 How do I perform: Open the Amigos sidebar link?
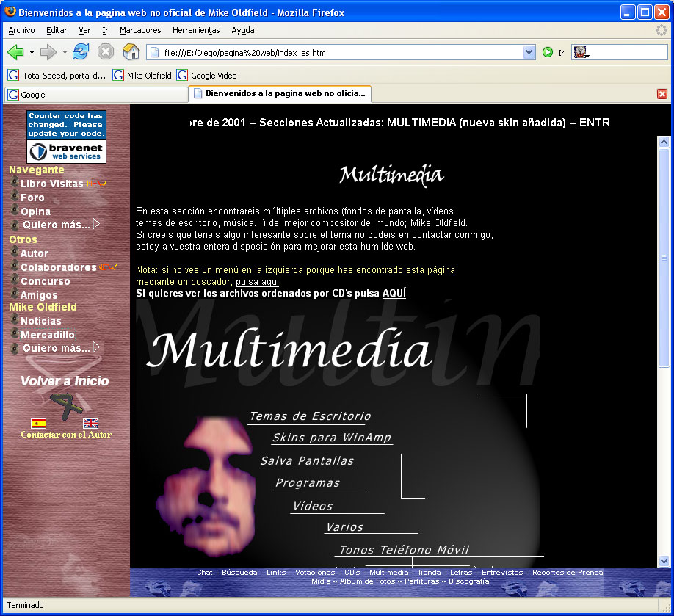tap(39, 295)
